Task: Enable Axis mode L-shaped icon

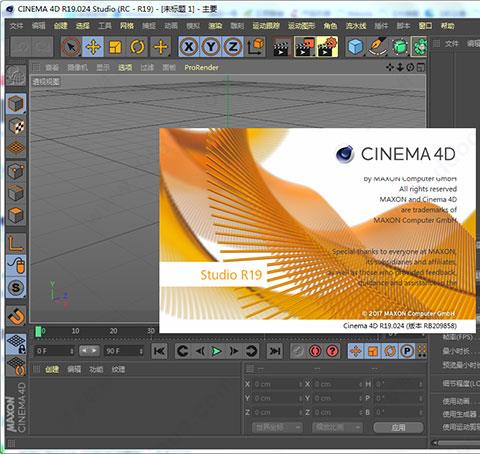Action: (x=16, y=243)
